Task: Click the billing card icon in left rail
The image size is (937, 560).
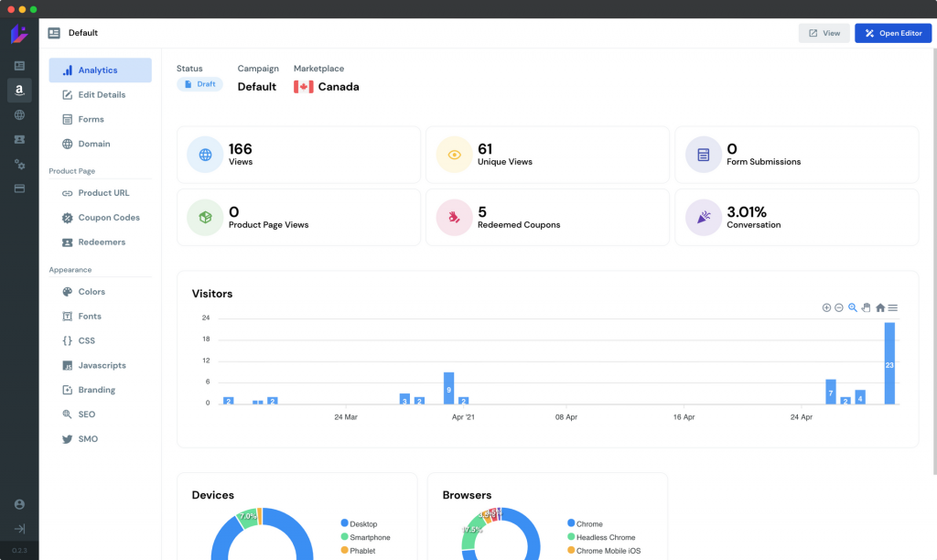Action: 19,188
